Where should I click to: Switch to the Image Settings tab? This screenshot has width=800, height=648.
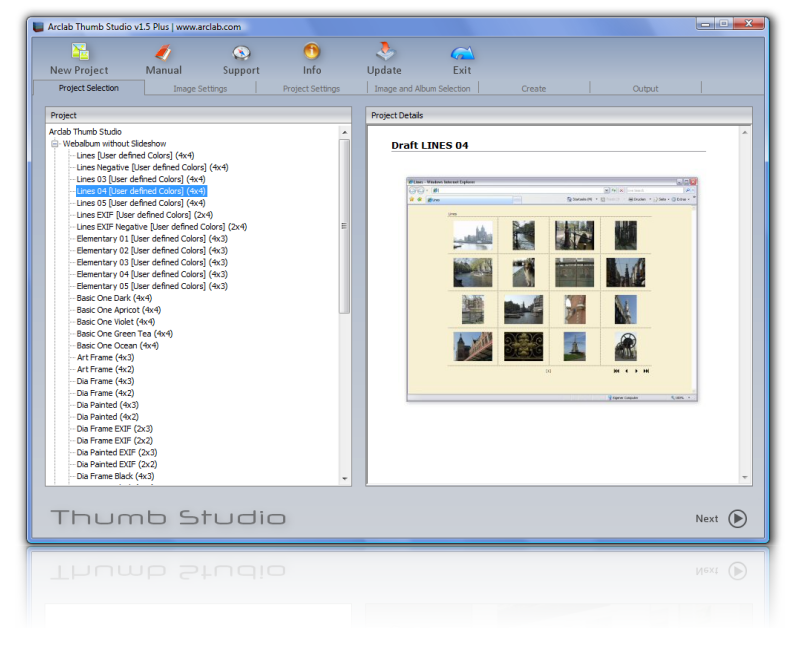point(200,89)
